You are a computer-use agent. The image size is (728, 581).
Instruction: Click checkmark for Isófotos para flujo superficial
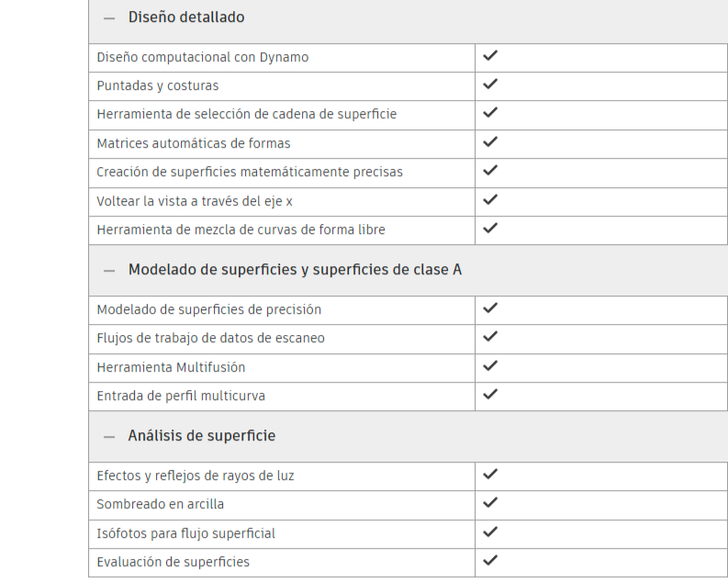pos(490,531)
